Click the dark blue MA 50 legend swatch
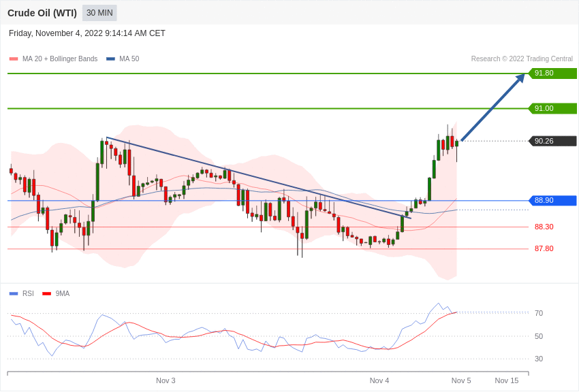The image size is (579, 392). click(x=110, y=59)
